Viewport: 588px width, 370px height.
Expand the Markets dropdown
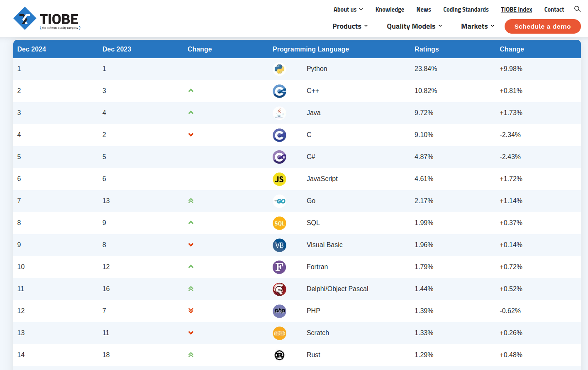(x=477, y=26)
